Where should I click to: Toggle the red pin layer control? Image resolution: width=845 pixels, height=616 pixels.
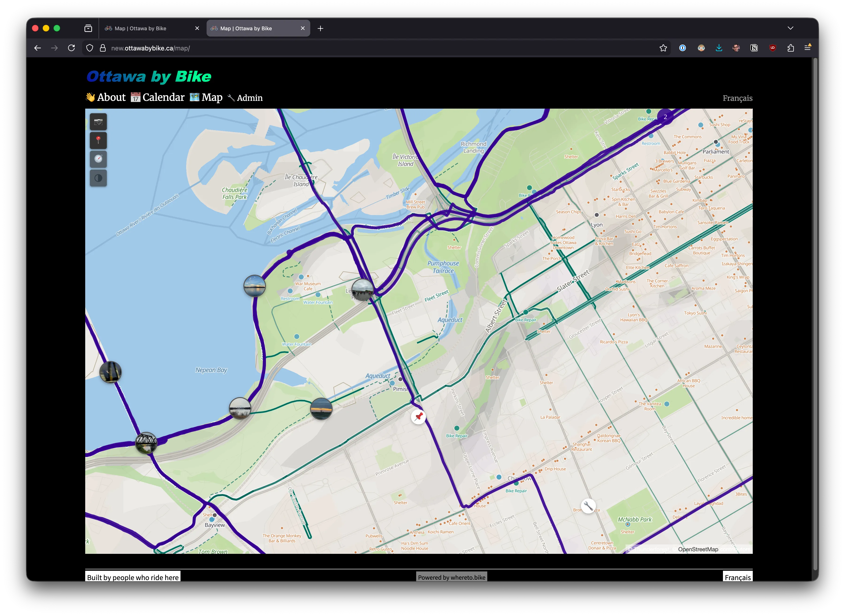pos(98,140)
